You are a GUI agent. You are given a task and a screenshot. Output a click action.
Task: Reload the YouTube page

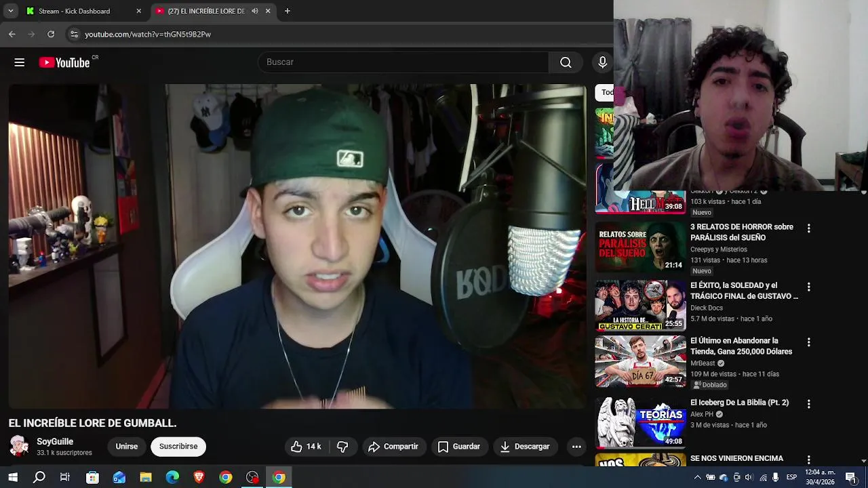pos(51,34)
